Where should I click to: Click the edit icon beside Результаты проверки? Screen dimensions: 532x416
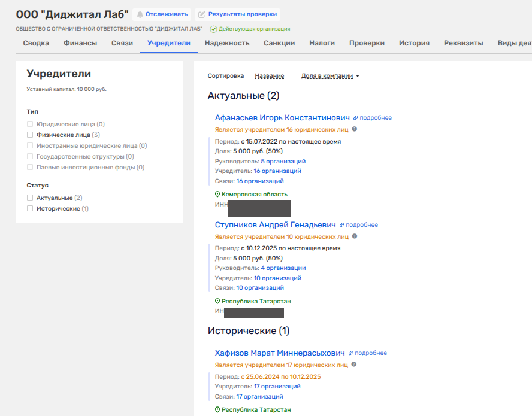202,14
